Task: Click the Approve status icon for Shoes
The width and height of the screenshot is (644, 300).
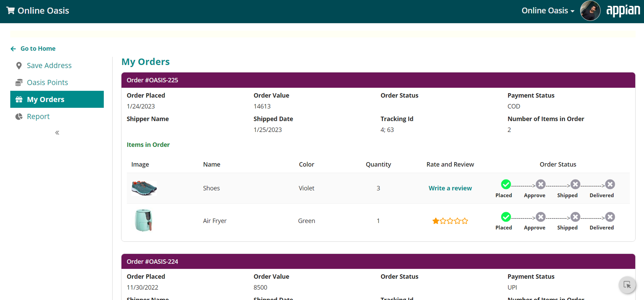Action: pos(541,184)
